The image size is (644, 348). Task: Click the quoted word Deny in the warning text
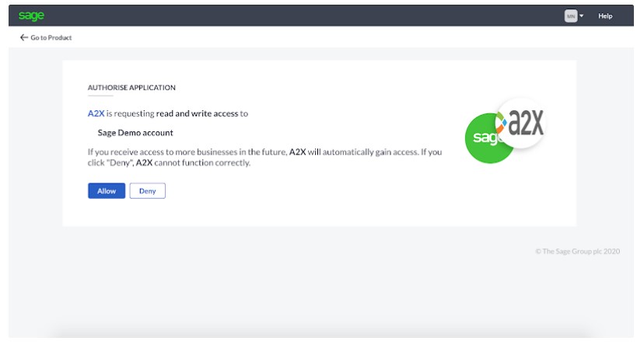[x=121, y=163]
